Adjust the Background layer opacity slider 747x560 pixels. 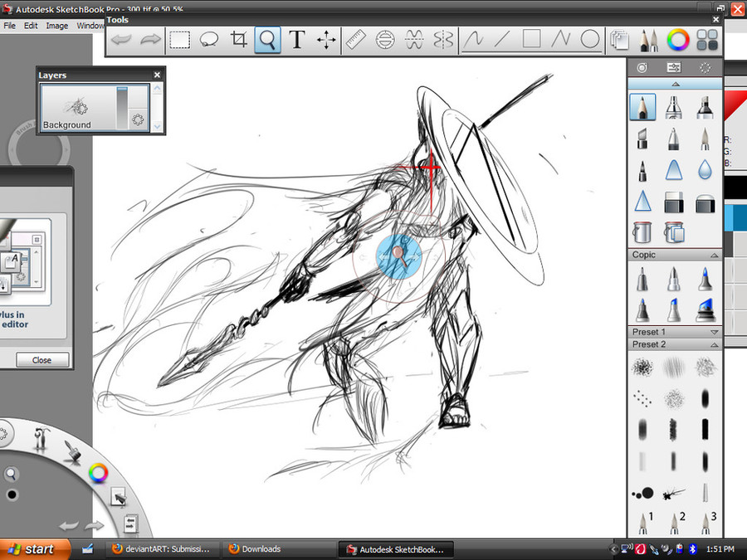click(x=122, y=108)
